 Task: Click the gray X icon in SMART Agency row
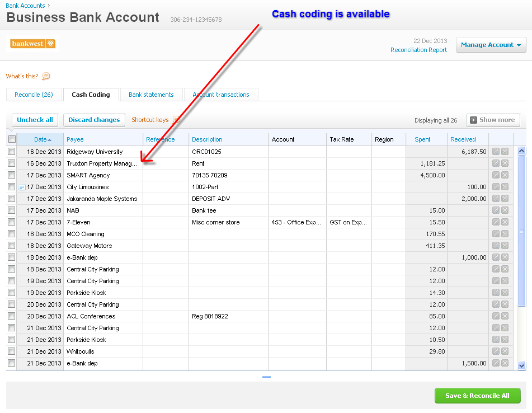point(505,175)
